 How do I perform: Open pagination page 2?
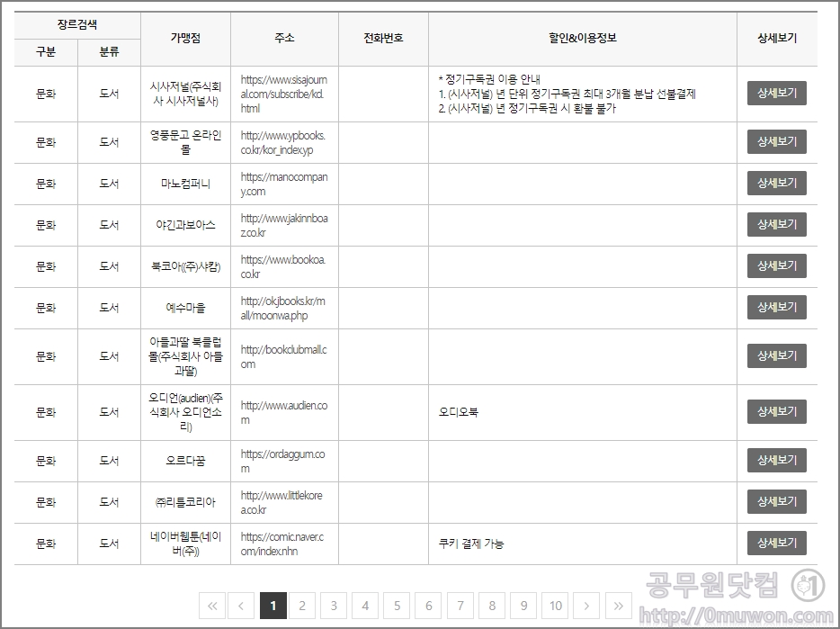(302, 606)
